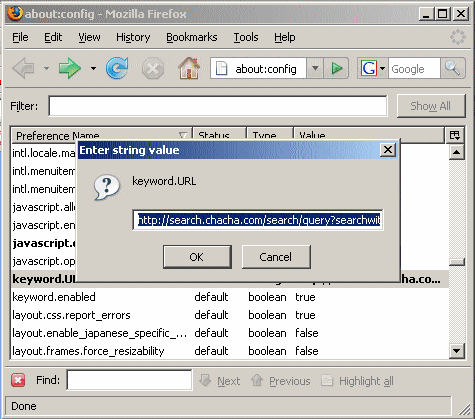The image size is (475, 419).
Task: Click the Back arrow navigation button
Action: (24, 69)
